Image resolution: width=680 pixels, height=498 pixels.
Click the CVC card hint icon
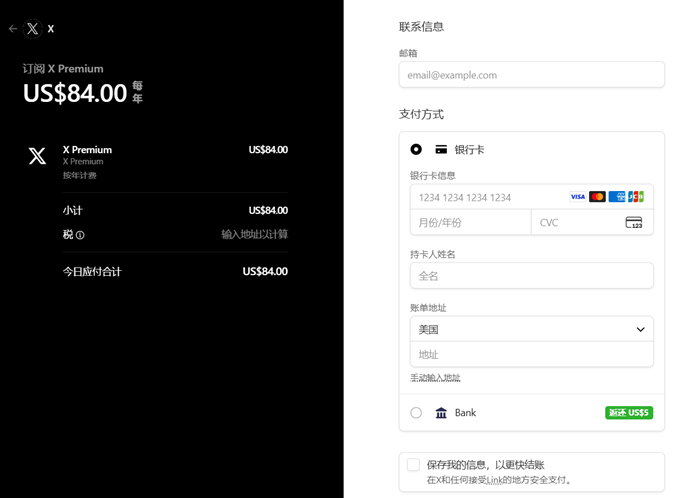[x=634, y=222]
